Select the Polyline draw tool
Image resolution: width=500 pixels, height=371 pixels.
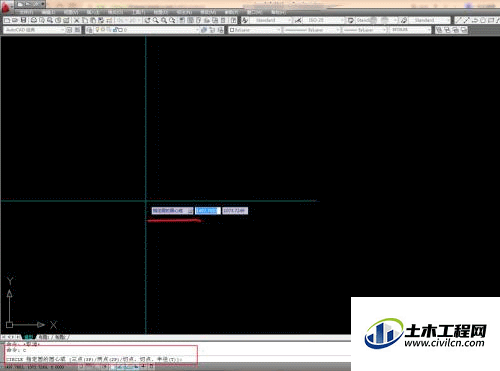[475, 20]
